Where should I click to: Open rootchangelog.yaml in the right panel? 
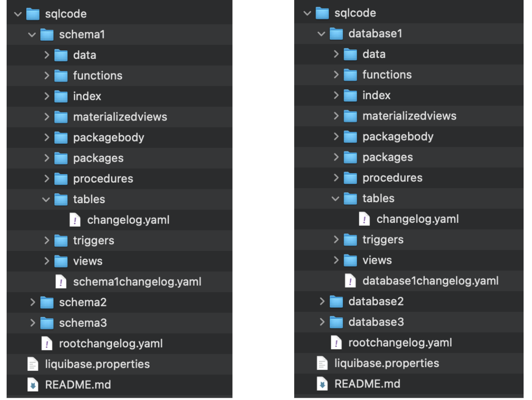(x=400, y=343)
